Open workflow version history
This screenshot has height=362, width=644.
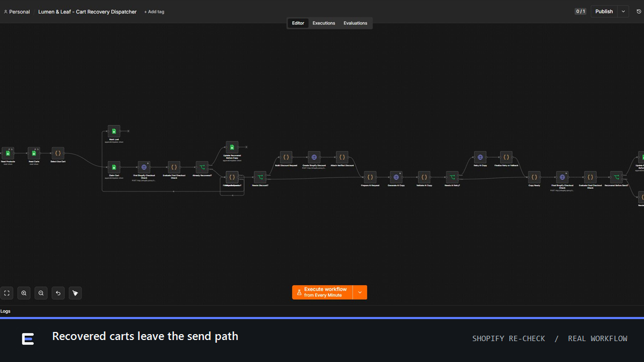[639, 11]
